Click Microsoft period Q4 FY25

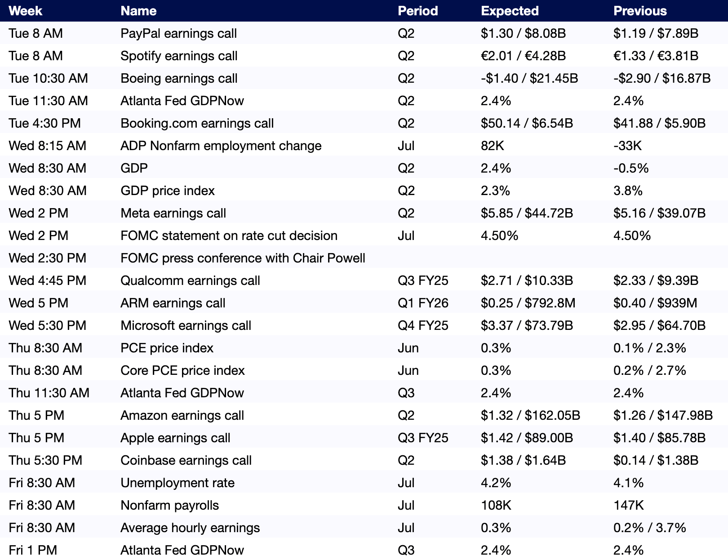(423, 325)
